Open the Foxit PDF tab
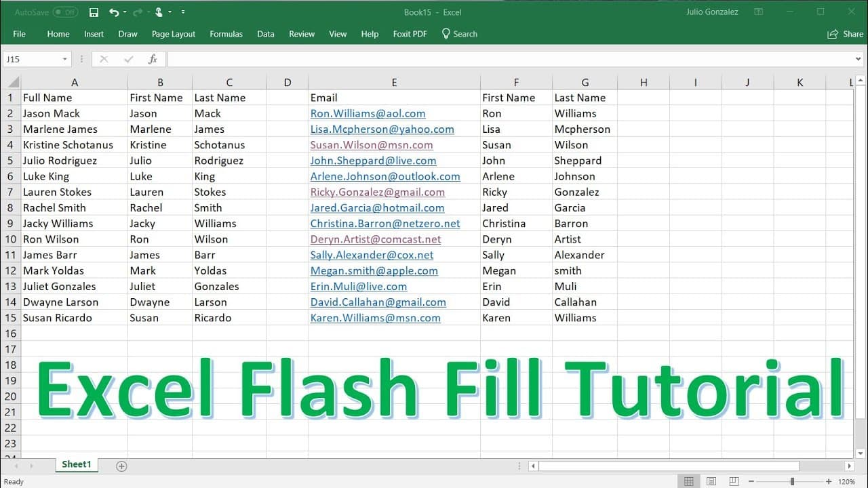 pos(410,34)
